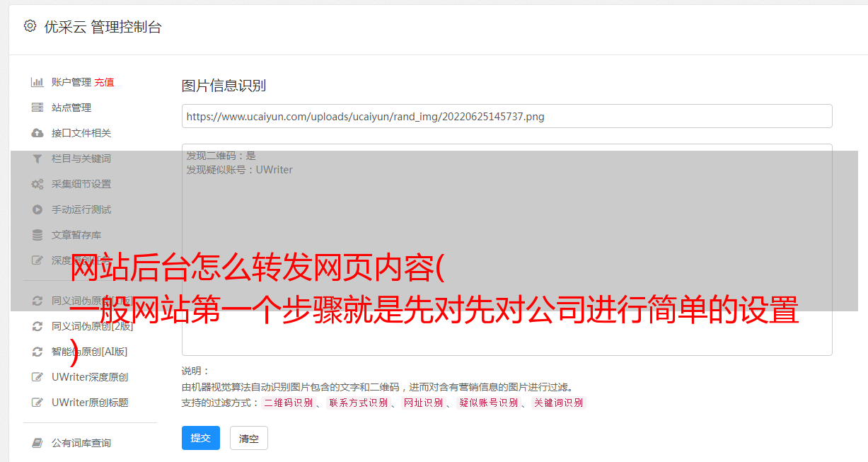This screenshot has height=462, width=868.
Task: Open 栏目与关键词 in sidebar
Action: 81,158
